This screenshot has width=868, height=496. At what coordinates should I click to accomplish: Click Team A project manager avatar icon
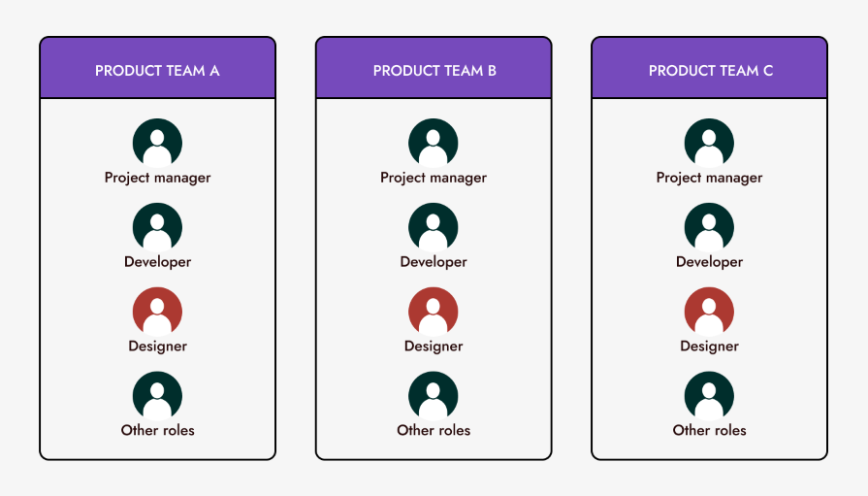tap(157, 143)
